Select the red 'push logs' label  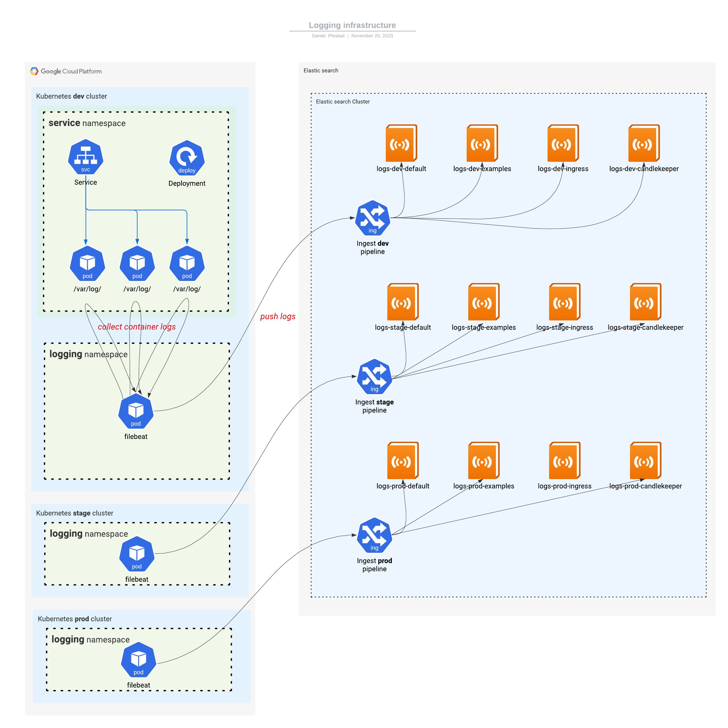point(278,316)
